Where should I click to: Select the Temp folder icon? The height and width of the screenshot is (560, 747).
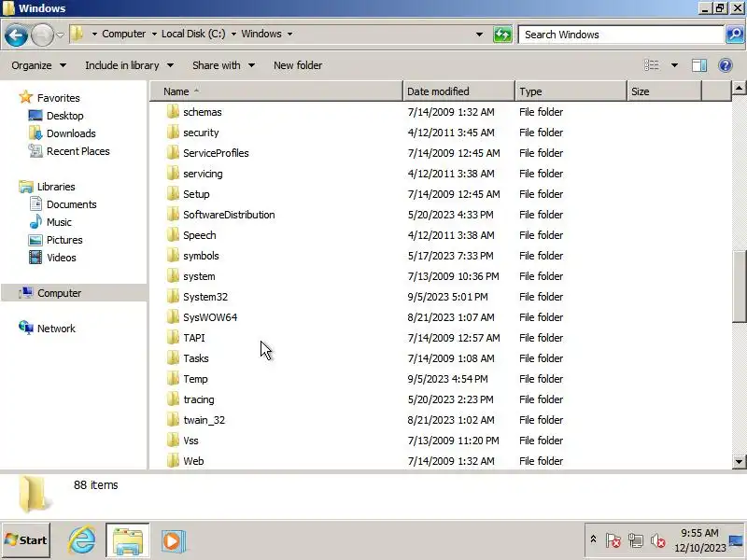[173, 379]
